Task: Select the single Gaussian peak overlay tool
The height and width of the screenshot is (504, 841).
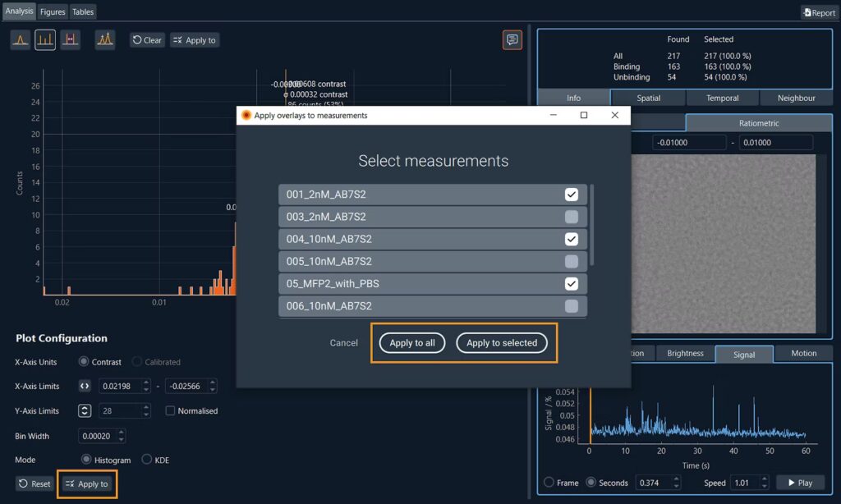Action: (x=21, y=39)
